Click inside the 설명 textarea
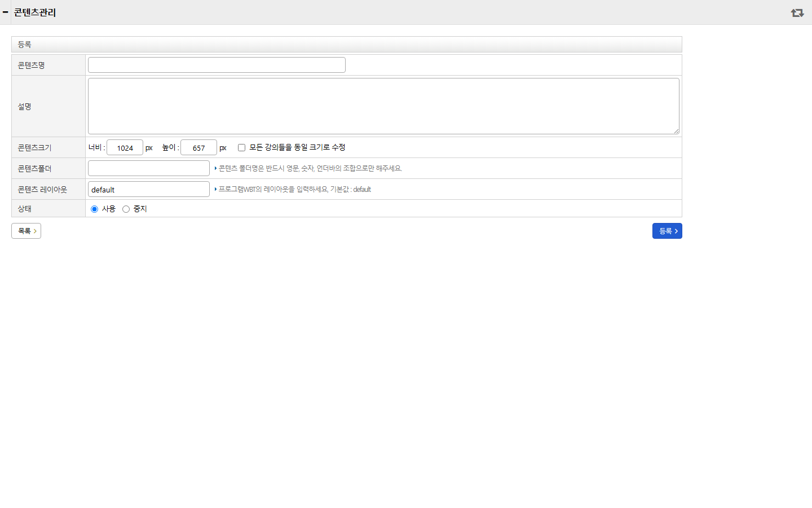This screenshot has height=508, width=812. pyautogui.click(x=383, y=106)
